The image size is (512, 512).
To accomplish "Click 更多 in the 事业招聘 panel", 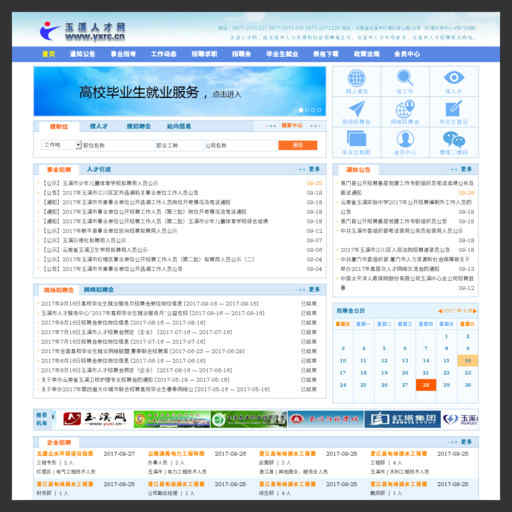I will point(314,169).
